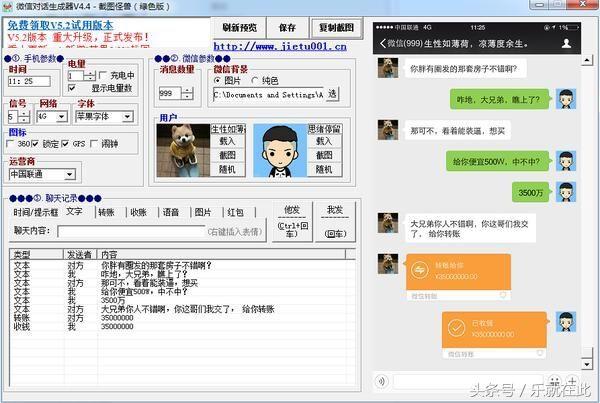Tap the plus icon in preview input bar
Image resolution: width=600 pixels, height=403 pixels.
point(572,381)
